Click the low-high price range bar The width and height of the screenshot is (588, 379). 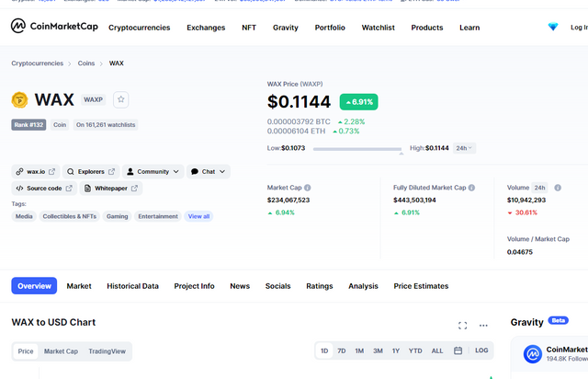click(357, 149)
